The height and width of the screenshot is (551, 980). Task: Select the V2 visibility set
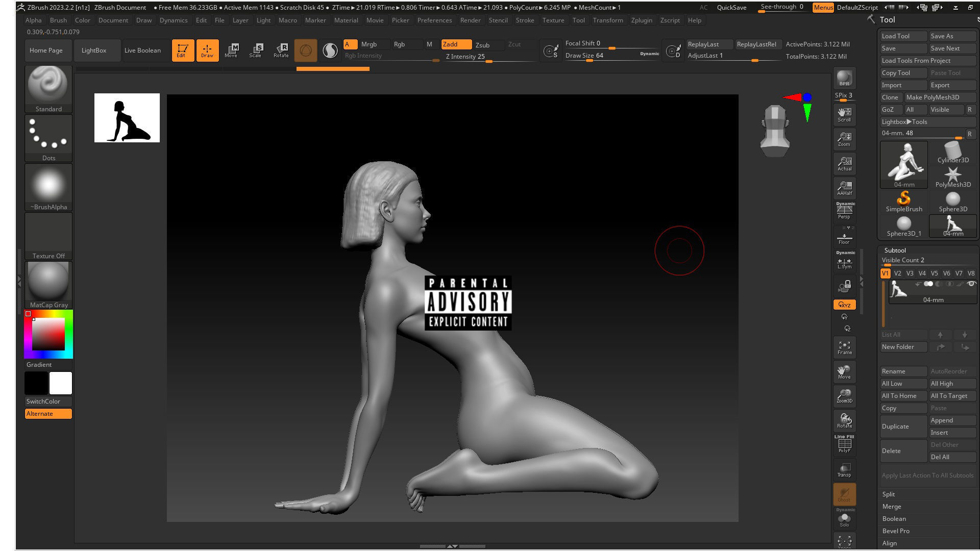point(897,273)
